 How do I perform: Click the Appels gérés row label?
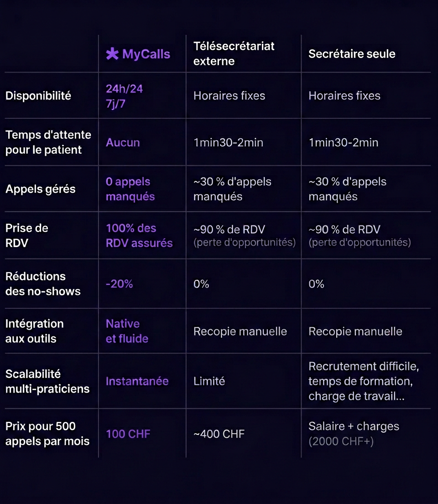pos(41,189)
